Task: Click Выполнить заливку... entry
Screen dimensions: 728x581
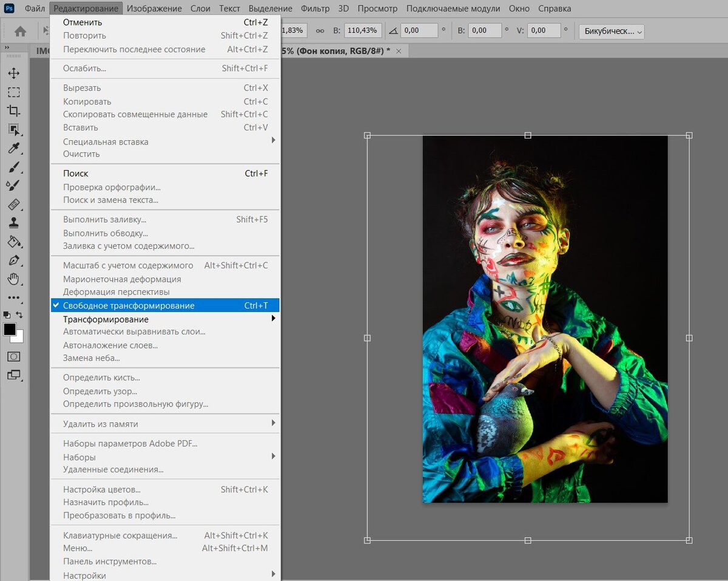Action: [x=165, y=219]
